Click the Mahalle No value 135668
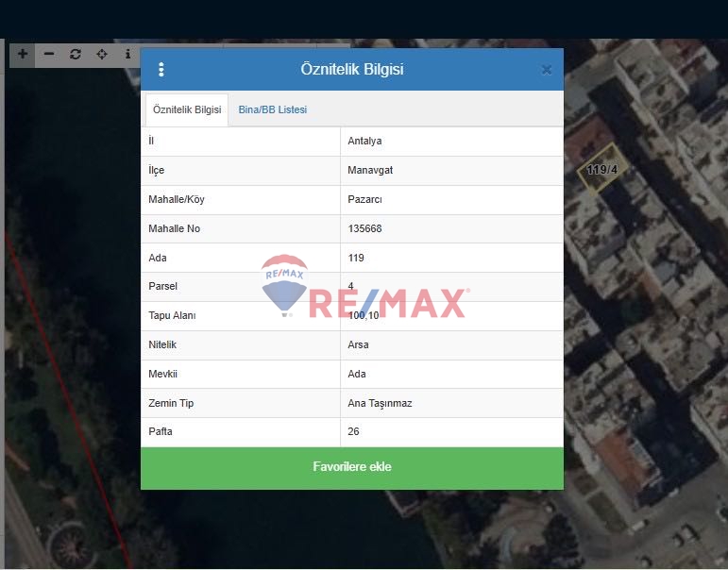 pyautogui.click(x=368, y=229)
